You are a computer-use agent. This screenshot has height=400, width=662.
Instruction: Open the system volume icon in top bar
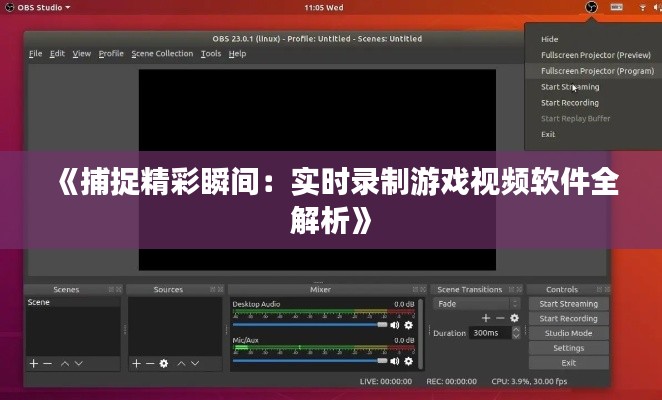click(x=657, y=8)
